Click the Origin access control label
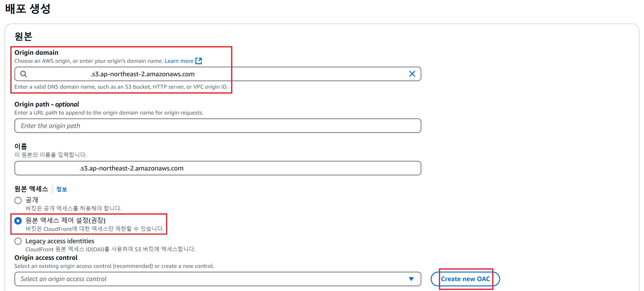Screen dimensions: 644x291 46,258
